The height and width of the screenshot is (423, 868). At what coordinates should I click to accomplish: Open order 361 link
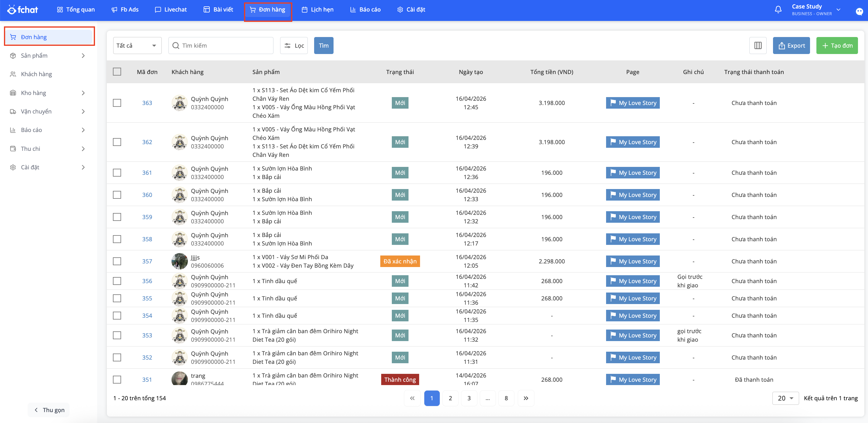tap(147, 173)
